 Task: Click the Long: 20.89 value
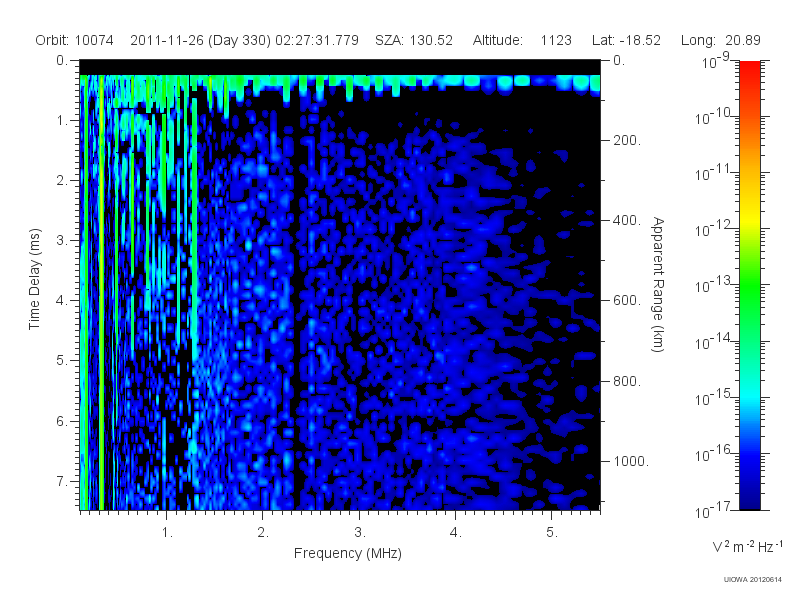[x=720, y=40]
